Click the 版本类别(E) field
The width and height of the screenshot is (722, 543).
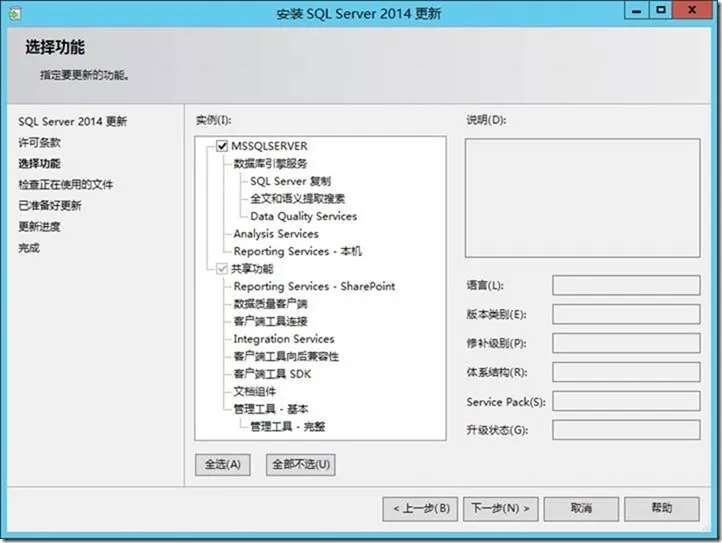tap(626, 314)
